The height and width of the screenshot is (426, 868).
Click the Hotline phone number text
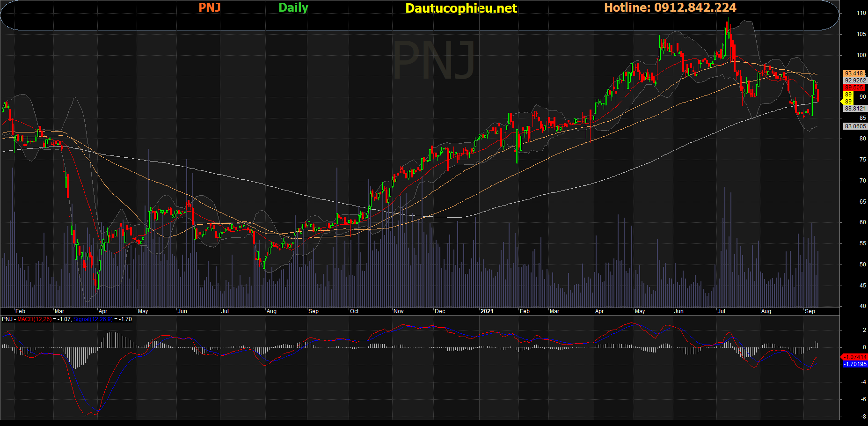point(670,7)
